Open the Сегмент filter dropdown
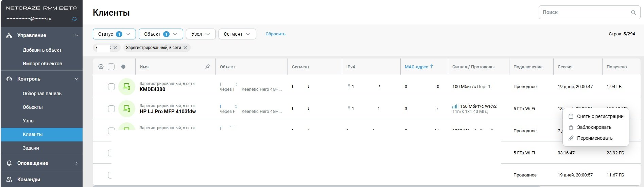 237,34
